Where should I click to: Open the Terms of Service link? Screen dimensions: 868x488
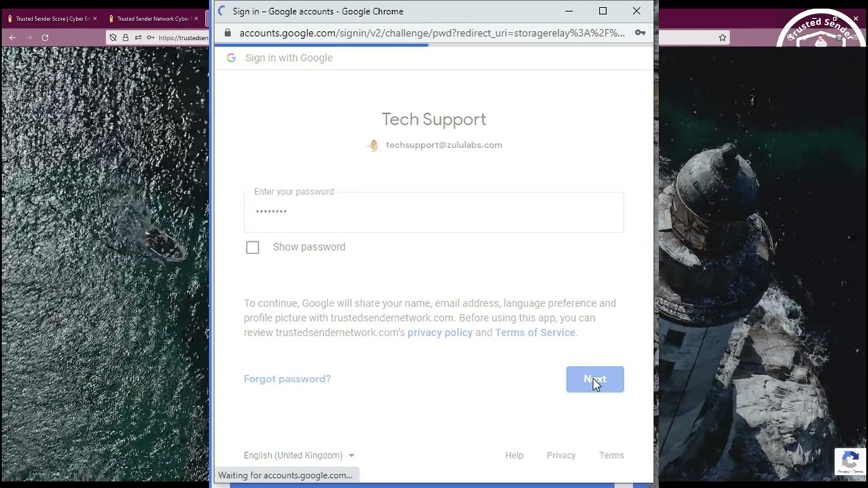(x=535, y=333)
